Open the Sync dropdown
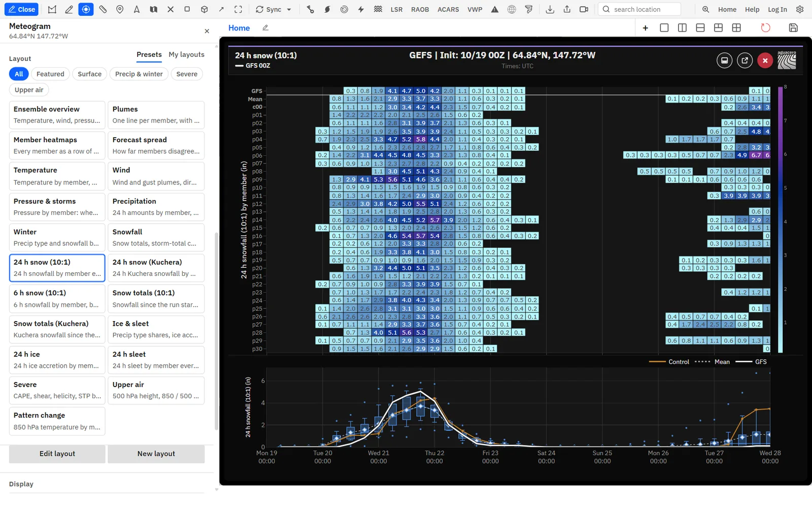 (x=274, y=9)
